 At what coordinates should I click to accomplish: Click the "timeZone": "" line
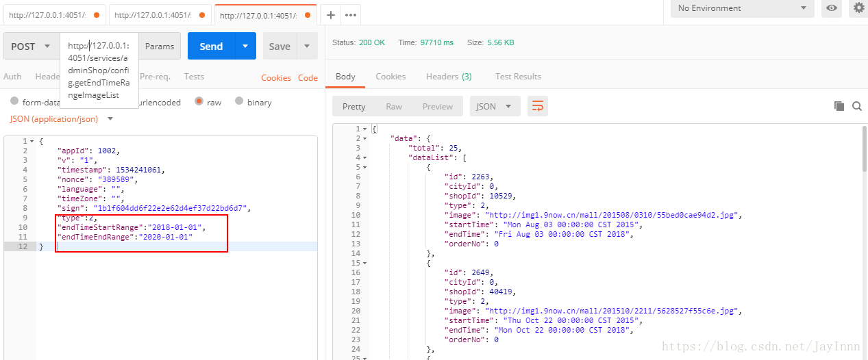point(91,198)
